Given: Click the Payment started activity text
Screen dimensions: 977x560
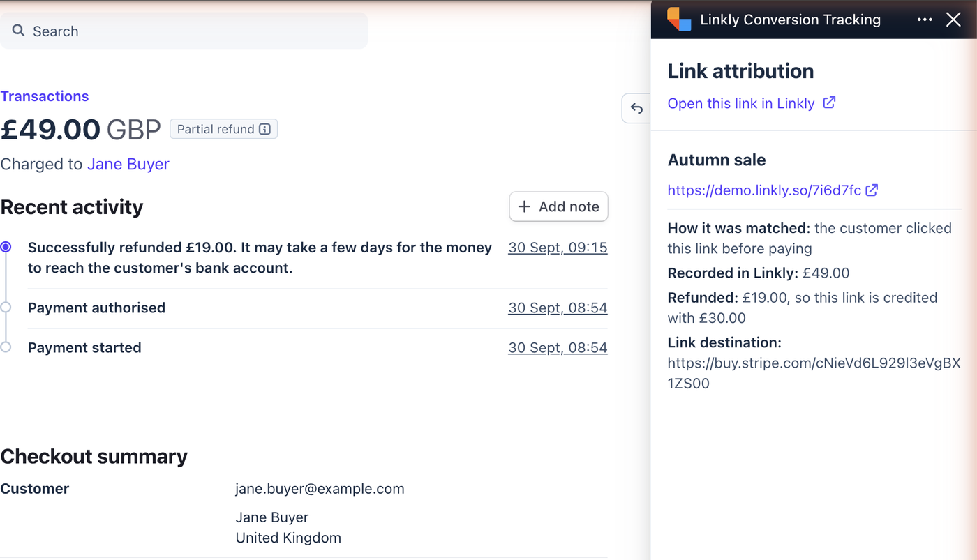Looking at the screenshot, I should tap(84, 347).
